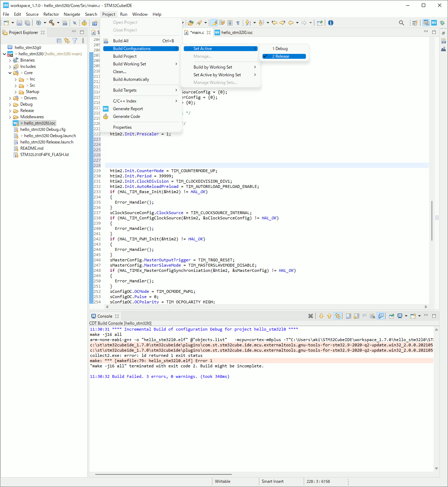Collapse the Core folder in Project Explorer
The width and height of the screenshot is (448, 487).
[10, 73]
